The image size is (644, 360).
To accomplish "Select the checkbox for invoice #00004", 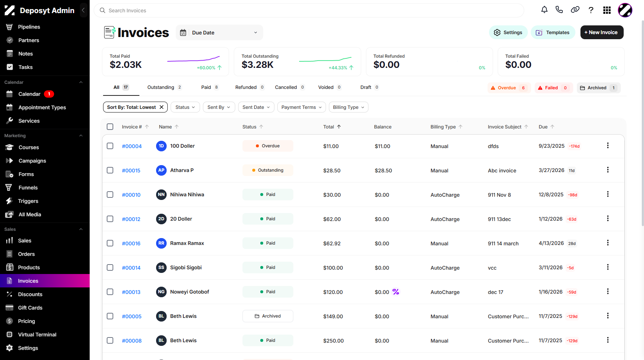I will pyautogui.click(x=110, y=146).
